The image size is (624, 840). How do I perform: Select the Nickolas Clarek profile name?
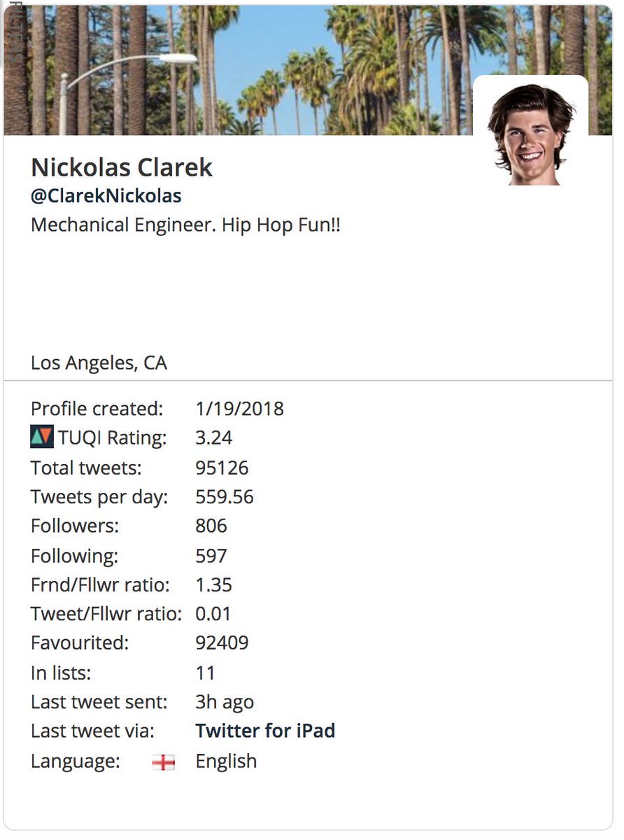[122, 167]
